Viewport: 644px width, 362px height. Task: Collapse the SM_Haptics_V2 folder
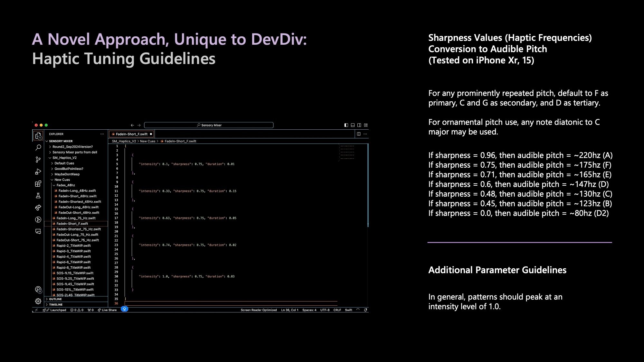pos(76,158)
